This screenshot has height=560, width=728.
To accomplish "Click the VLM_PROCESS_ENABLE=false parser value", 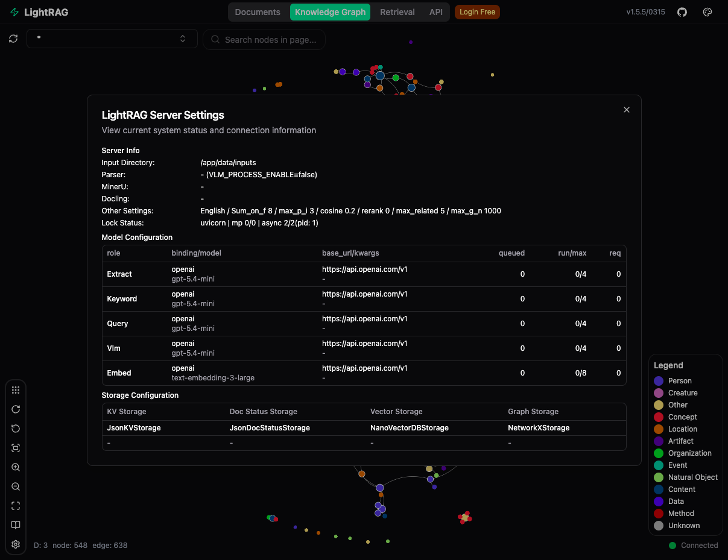I will click(x=259, y=175).
